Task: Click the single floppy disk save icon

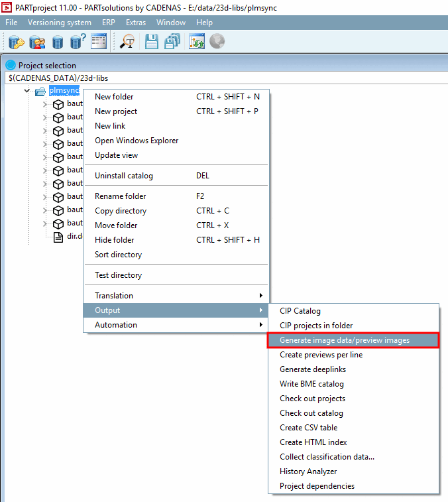Action: click(151, 41)
